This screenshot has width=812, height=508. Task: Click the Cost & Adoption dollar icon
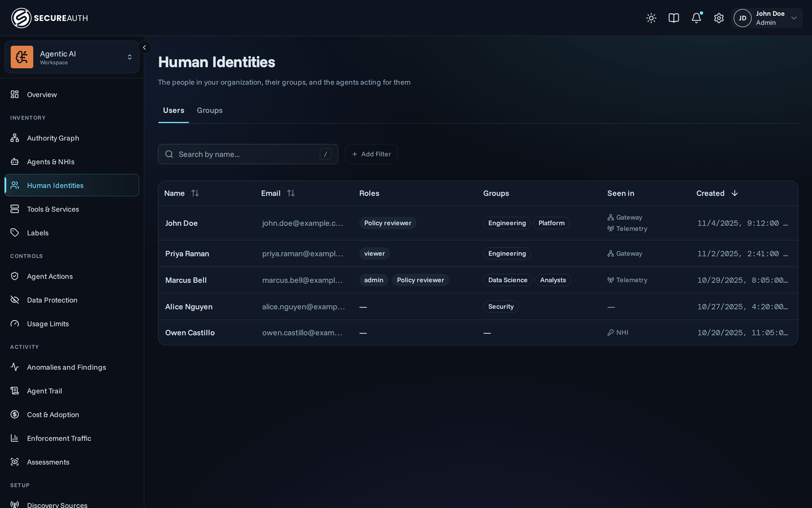click(x=15, y=414)
